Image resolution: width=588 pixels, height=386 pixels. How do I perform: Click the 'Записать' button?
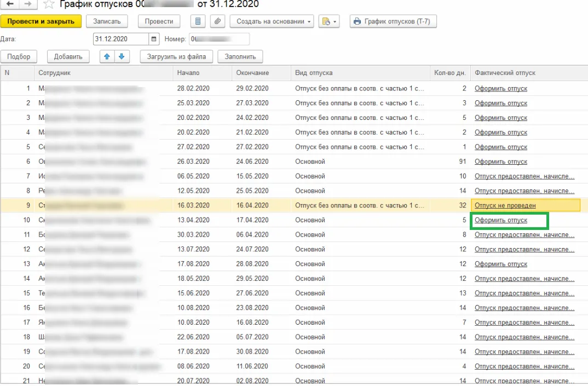pyautogui.click(x=107, y=21)
